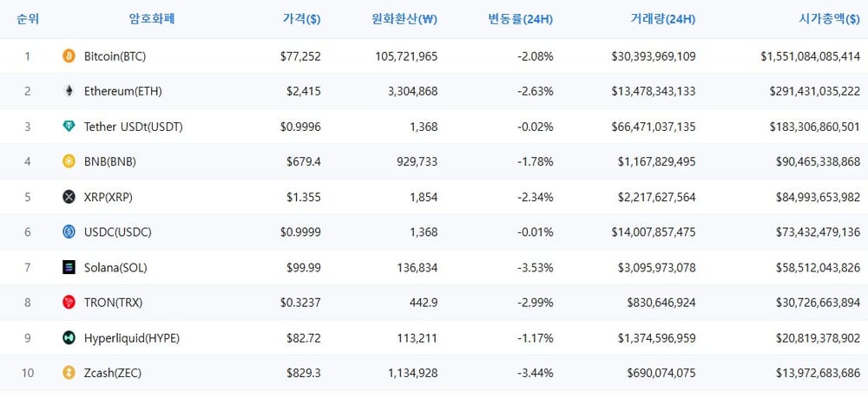Viewport: 868px width, 398px height.
Task: Click the Bitcoin orange coin icon
Action: point(69,55)
